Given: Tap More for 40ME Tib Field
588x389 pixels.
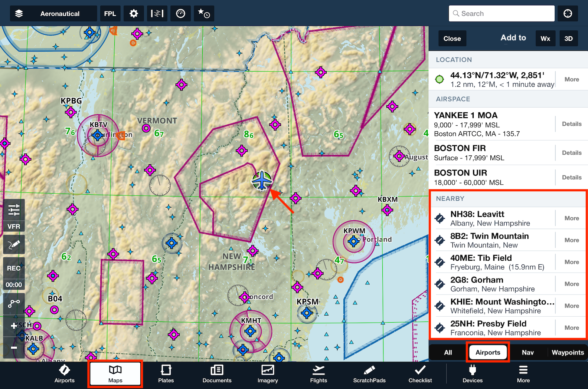Looking at the screenshot, I should point(572,262).
